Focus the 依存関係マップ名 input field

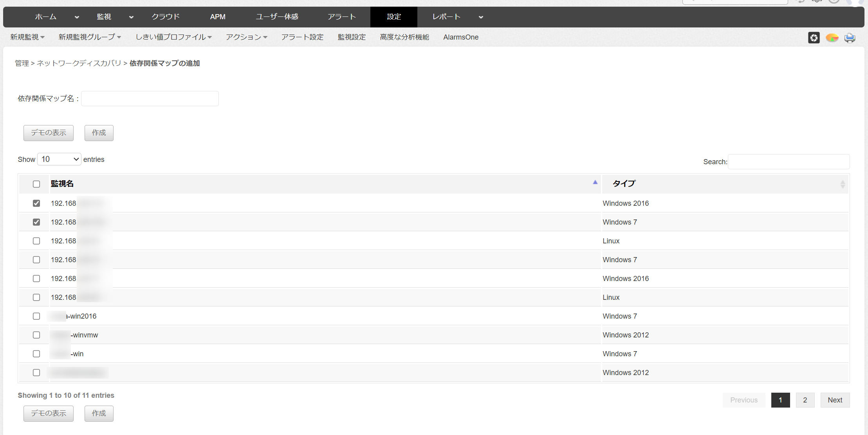[x=150, y=99]
